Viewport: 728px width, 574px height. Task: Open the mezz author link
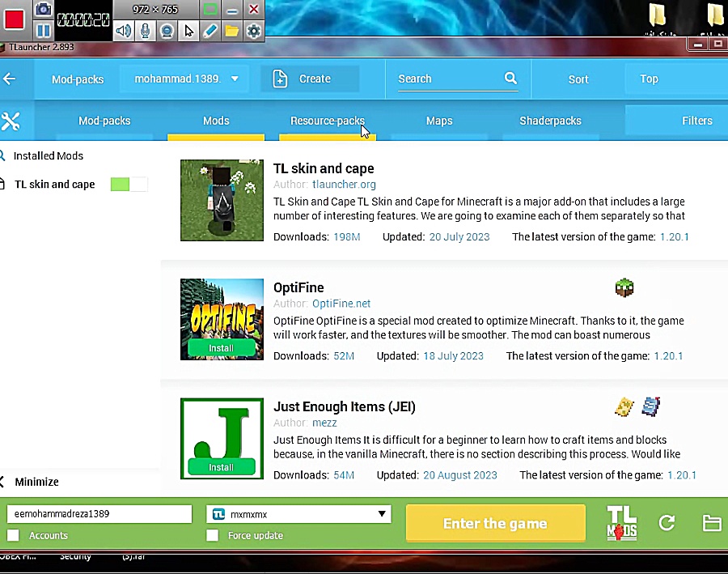pos(324,423)
